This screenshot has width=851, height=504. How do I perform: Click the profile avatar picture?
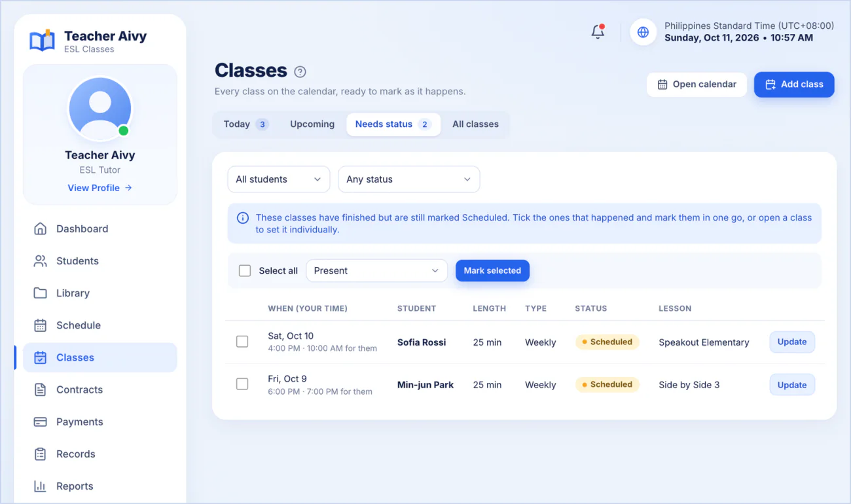(100, 108)
